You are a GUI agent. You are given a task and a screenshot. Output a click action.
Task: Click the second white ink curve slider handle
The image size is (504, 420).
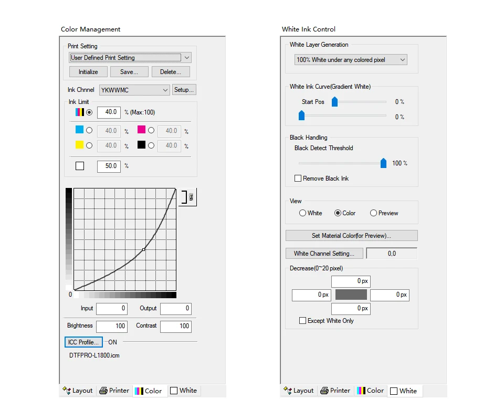[x=301, y=115]
